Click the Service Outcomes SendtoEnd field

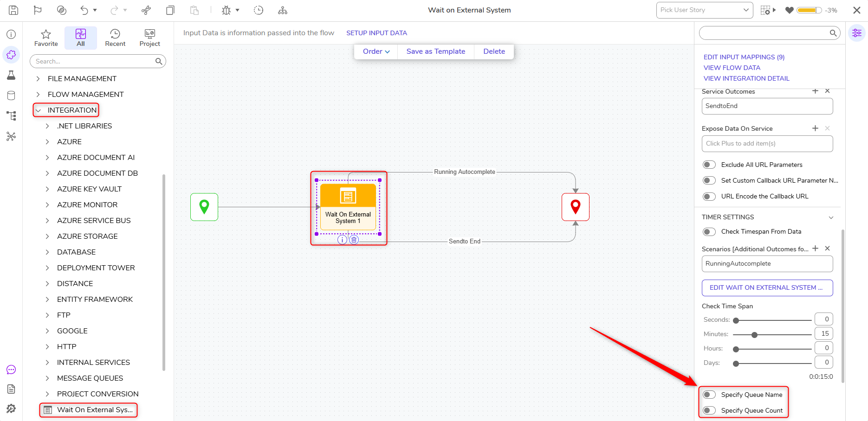point(767,106)
